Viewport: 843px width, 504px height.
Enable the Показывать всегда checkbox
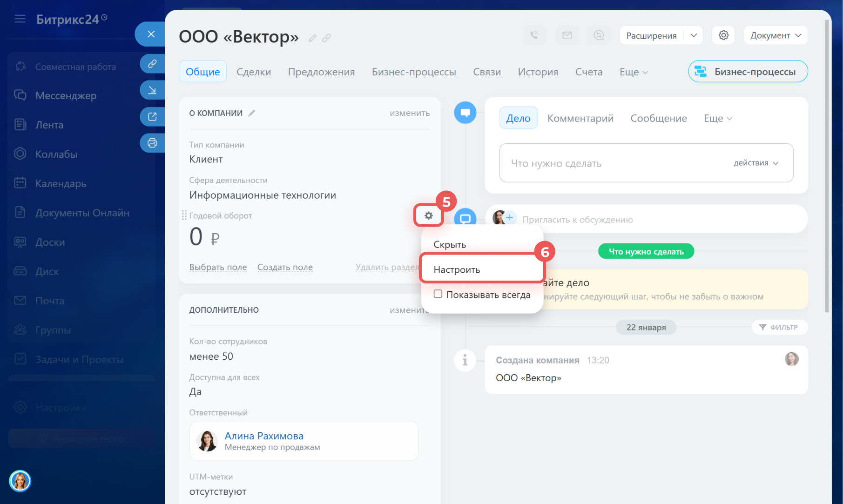click(x=438, y=294)
